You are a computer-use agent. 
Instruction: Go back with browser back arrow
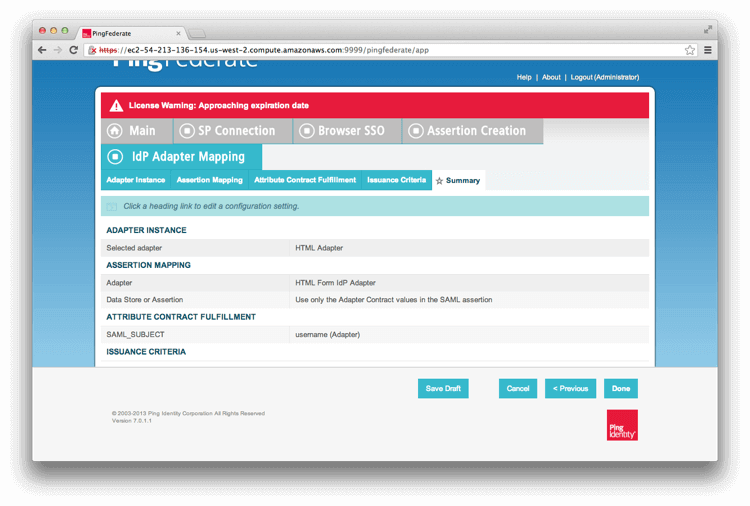point(42,50)
